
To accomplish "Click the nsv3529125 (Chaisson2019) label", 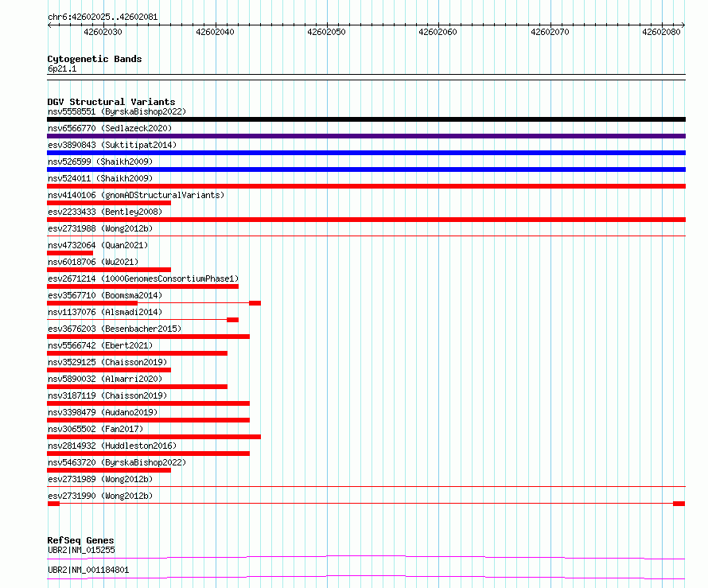I will 107,362.
